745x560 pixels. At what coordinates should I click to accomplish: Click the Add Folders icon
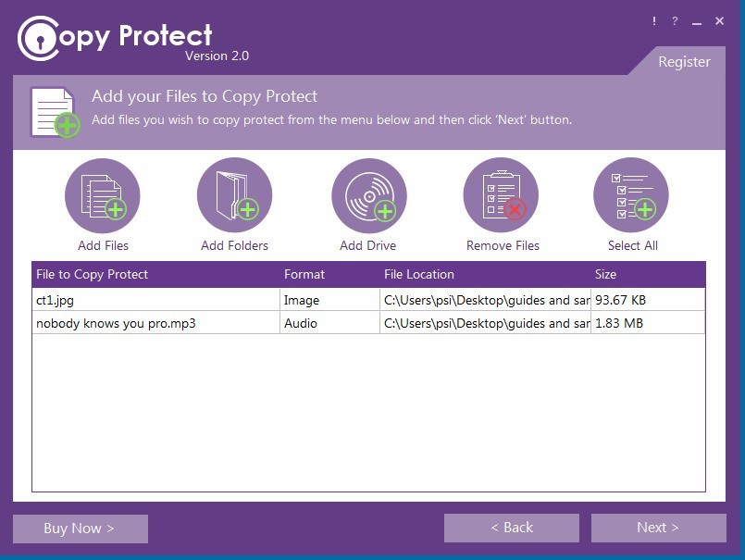235,196
